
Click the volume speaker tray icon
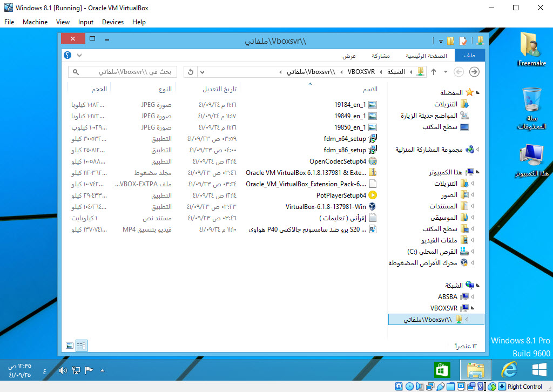[63, 370]
